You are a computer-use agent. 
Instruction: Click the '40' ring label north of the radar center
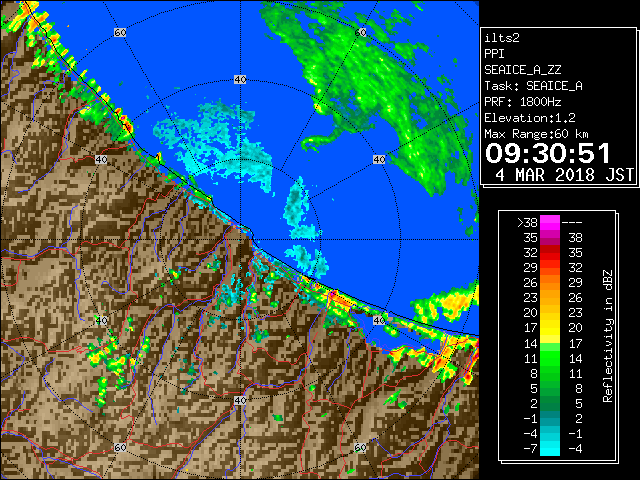[x=240, y=80]
